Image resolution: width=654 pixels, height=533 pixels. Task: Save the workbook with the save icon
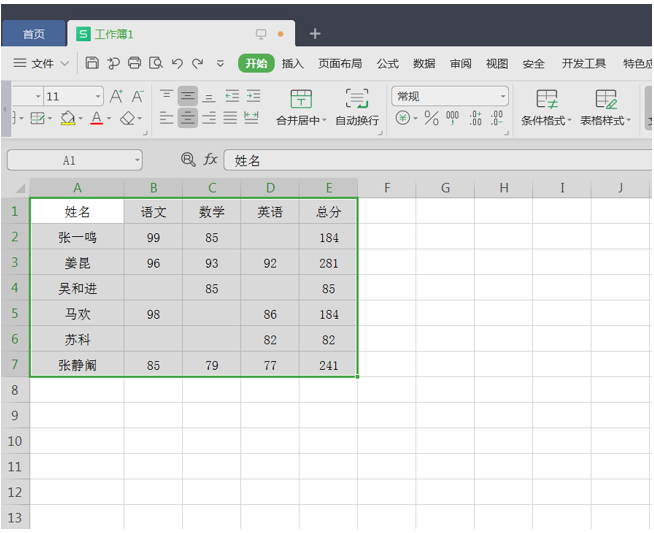pos(92,63)
